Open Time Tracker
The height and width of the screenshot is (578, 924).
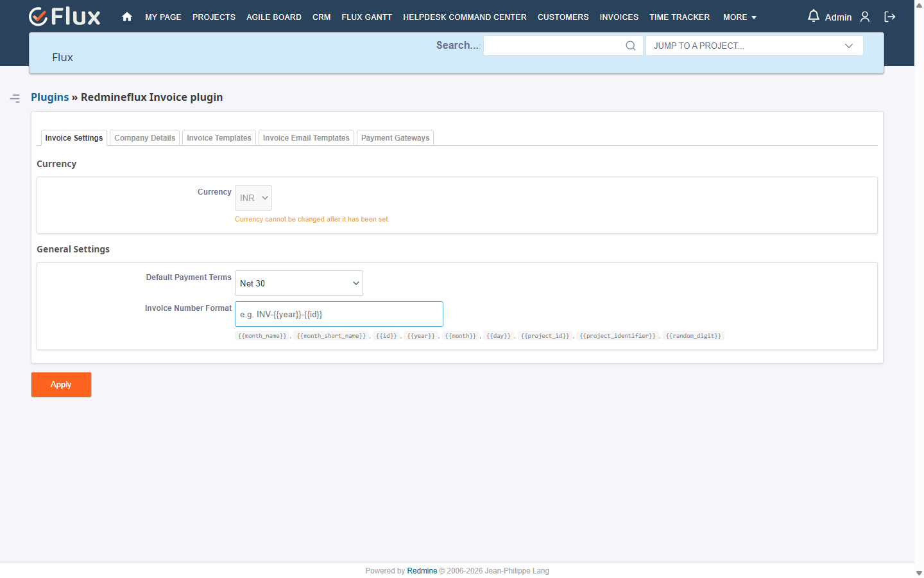point(680,17)
